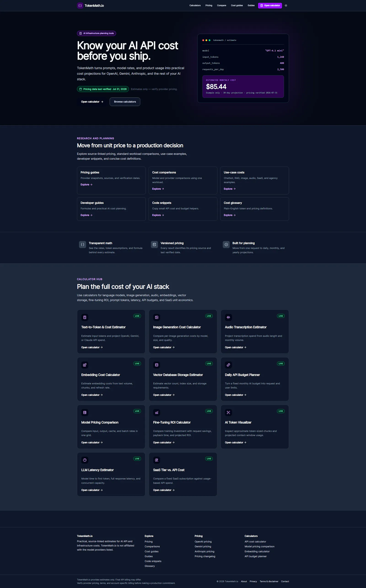Screen dimensions: 366x588
Task: Click the footer Cost guides link
Action: click(x=151, y=552)
